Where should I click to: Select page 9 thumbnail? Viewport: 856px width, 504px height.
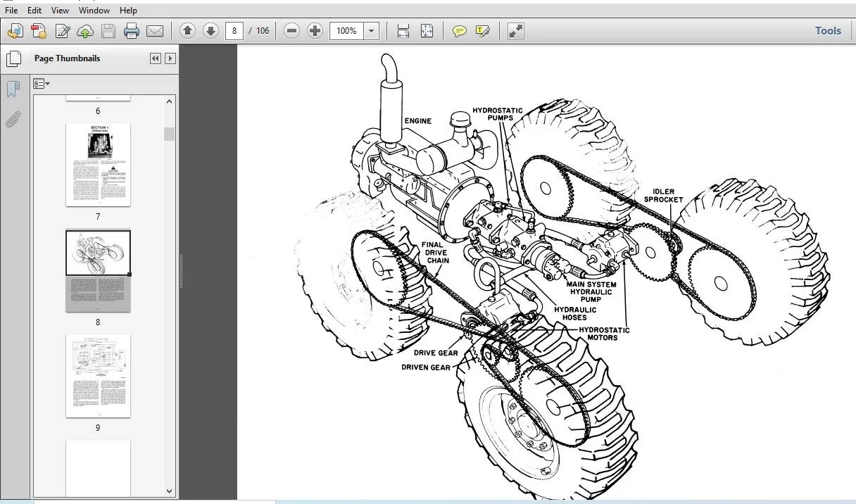click(x=98, y=376)
